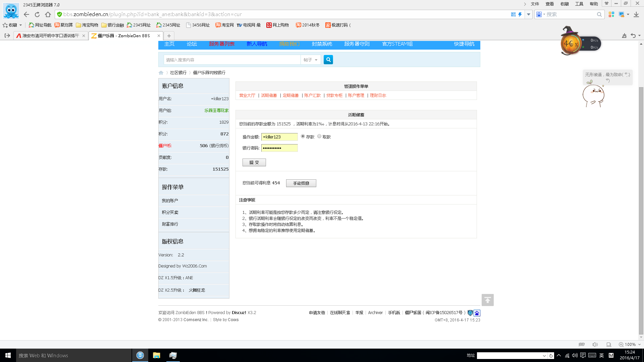Open the 帖子 search type dropdown
The height and width of the screenshot is (362, 644).
[311, 60]
